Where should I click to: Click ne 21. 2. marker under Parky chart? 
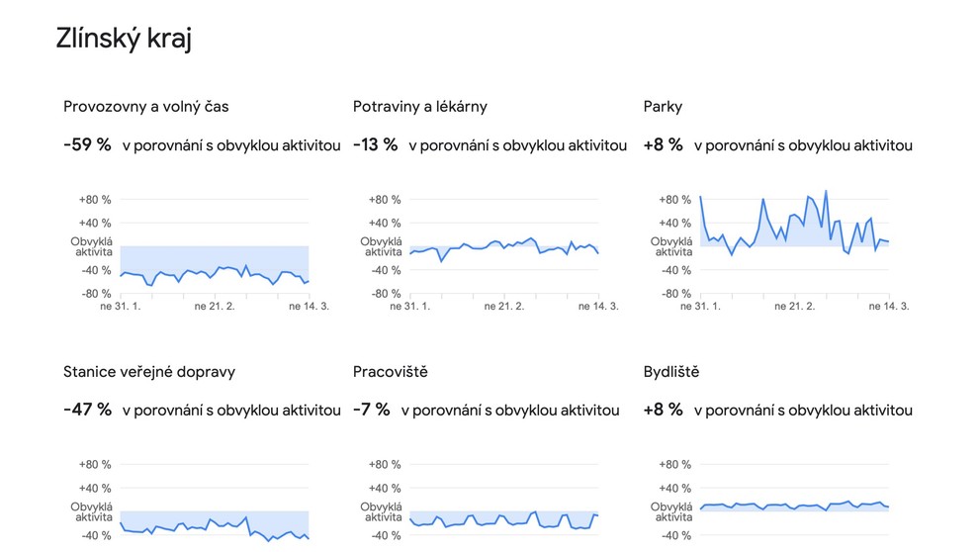coord(794,307)
